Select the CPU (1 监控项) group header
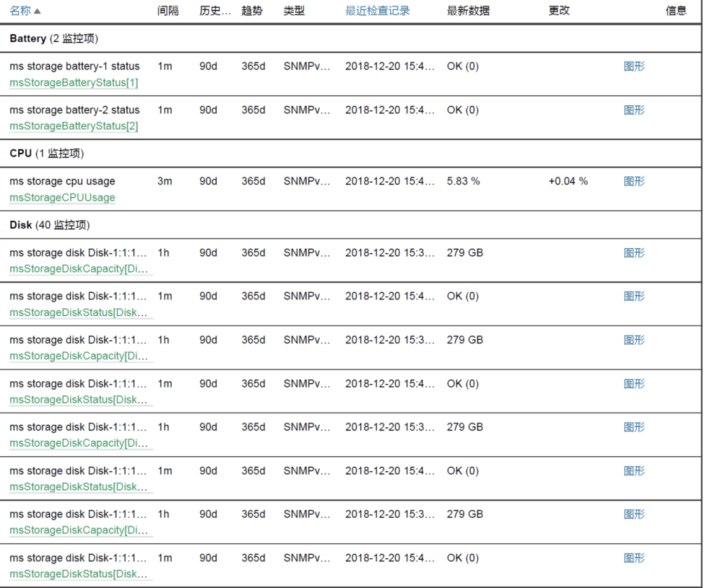The width and height of the screenshot is (707, 588). tap(46, 153)
